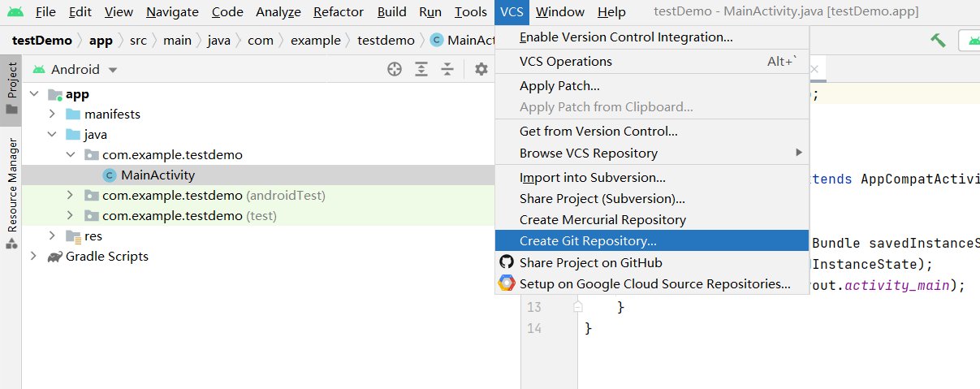Image resolution: width=980 pixels, height=389 pixels.
Task: Open the Build menu
Action: click(x=392, y=12)
